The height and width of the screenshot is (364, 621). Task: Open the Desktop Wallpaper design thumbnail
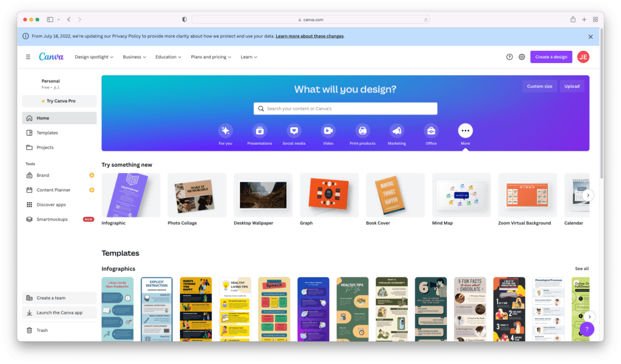(263, 195)
